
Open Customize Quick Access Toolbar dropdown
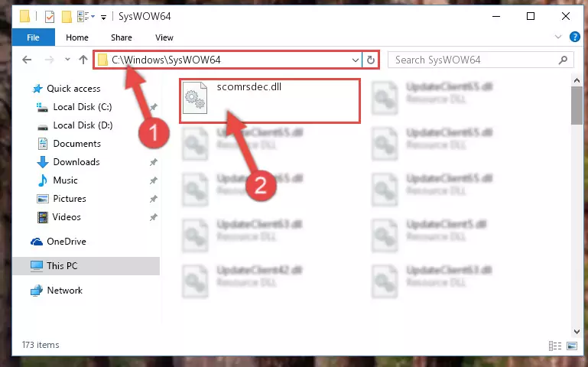103,17
